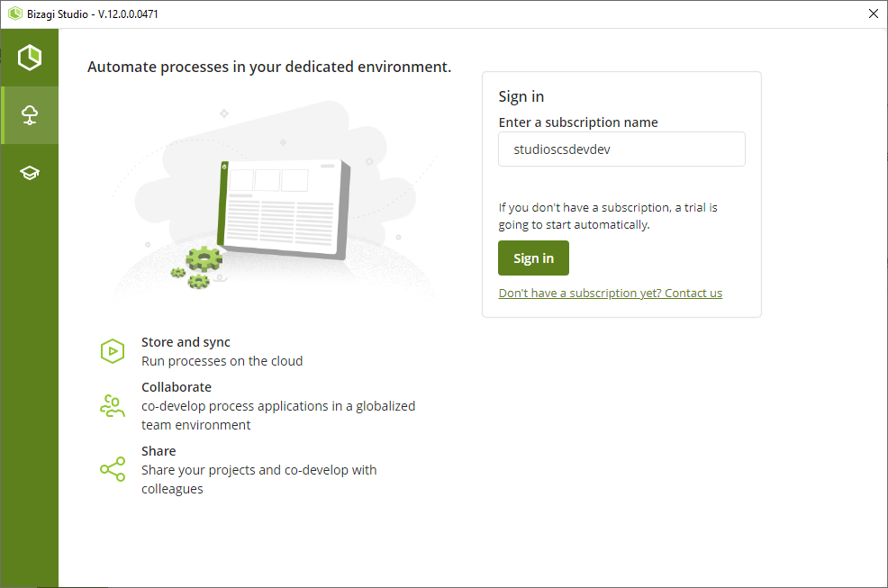Focus the subscription name input field

(621, 149)
